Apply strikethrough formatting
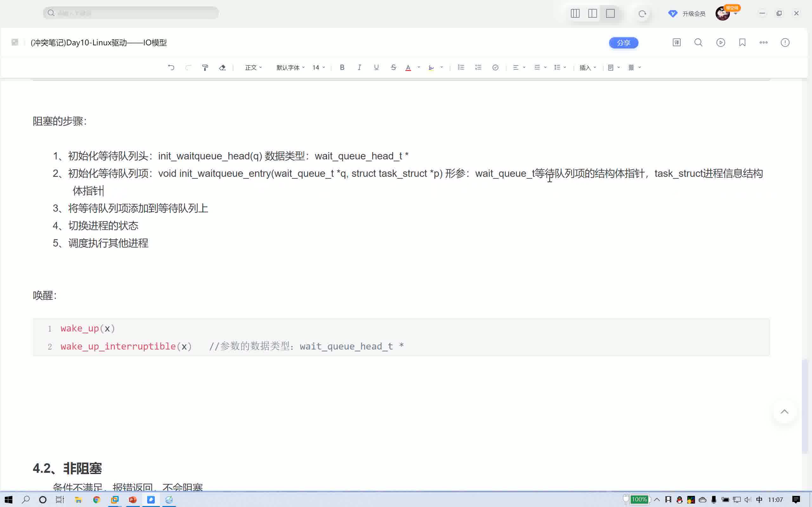Viewport: 812px width, 507px height. [x=393, y=67]
